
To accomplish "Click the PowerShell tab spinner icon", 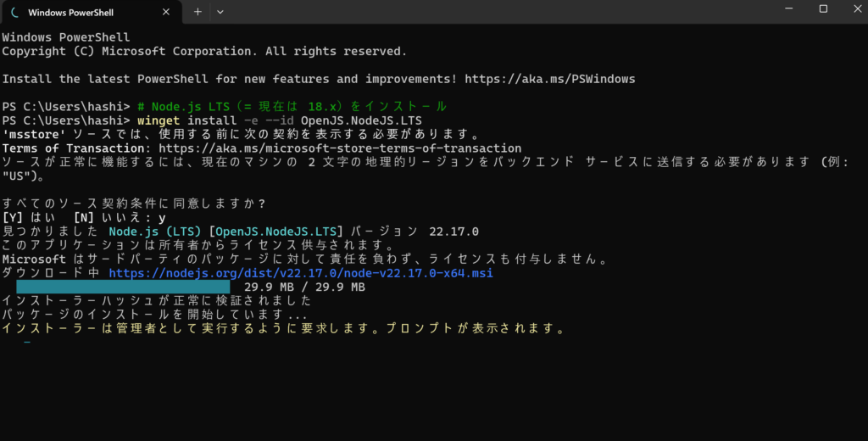I will pyautogui.click(x=15, y=12).
